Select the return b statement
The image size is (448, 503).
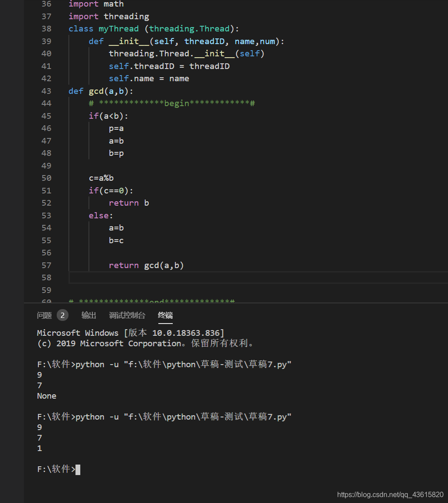(129, 203)
